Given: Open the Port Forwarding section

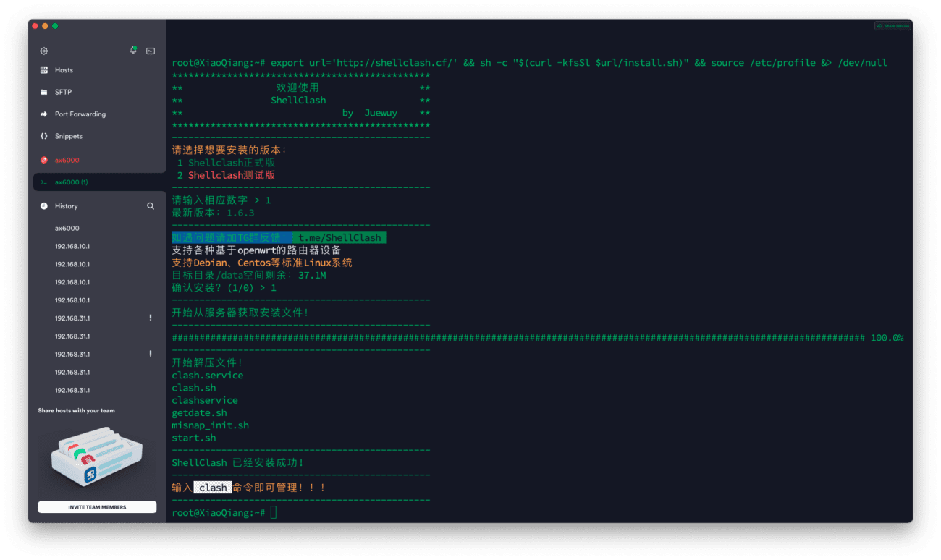Looking at the screenshot, I should (80, 114).
